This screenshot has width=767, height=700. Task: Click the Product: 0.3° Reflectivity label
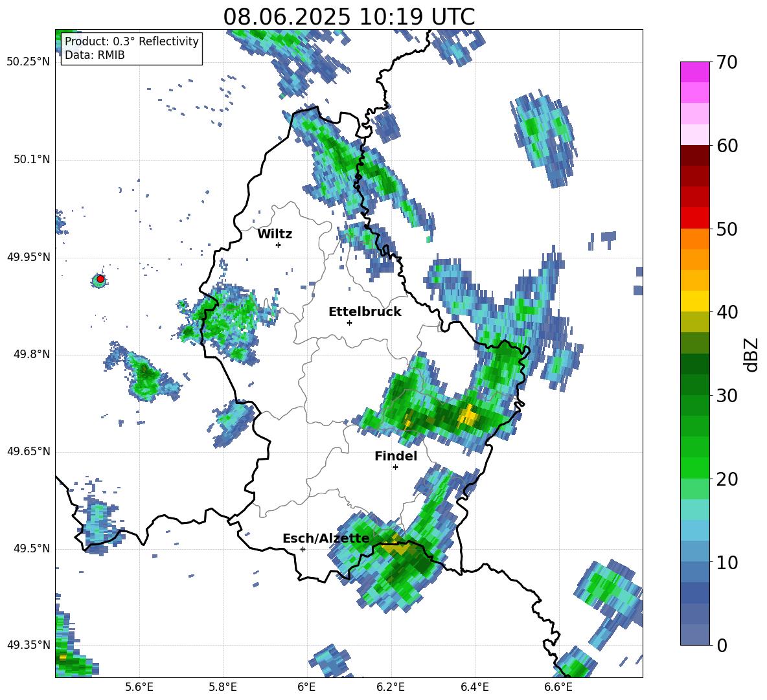tap(132, 41)
